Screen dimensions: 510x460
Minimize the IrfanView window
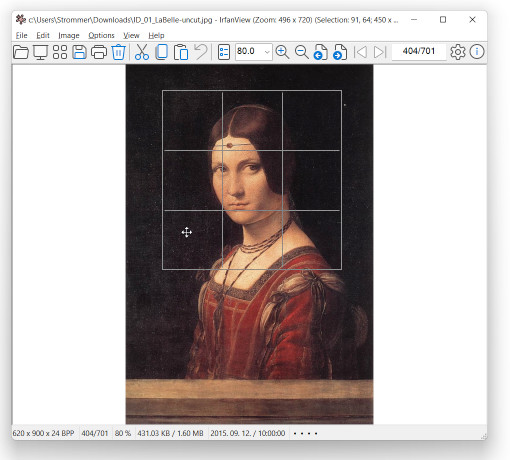coord(414,20)
